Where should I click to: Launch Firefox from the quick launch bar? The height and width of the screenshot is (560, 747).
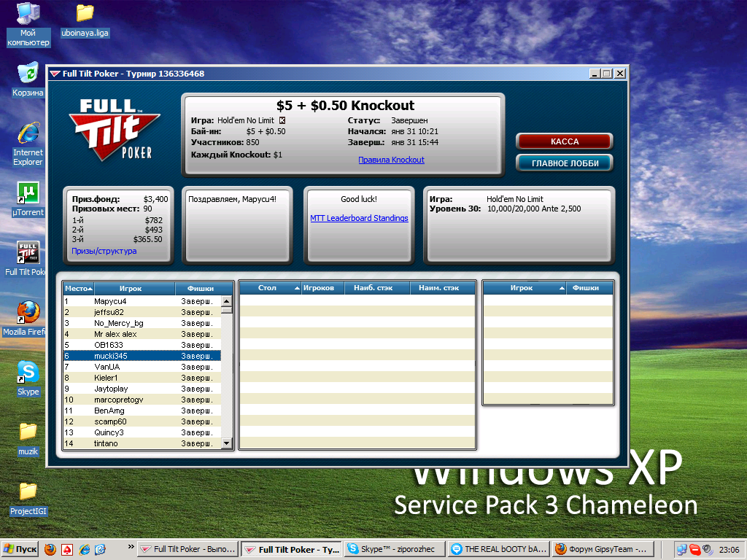50,550
